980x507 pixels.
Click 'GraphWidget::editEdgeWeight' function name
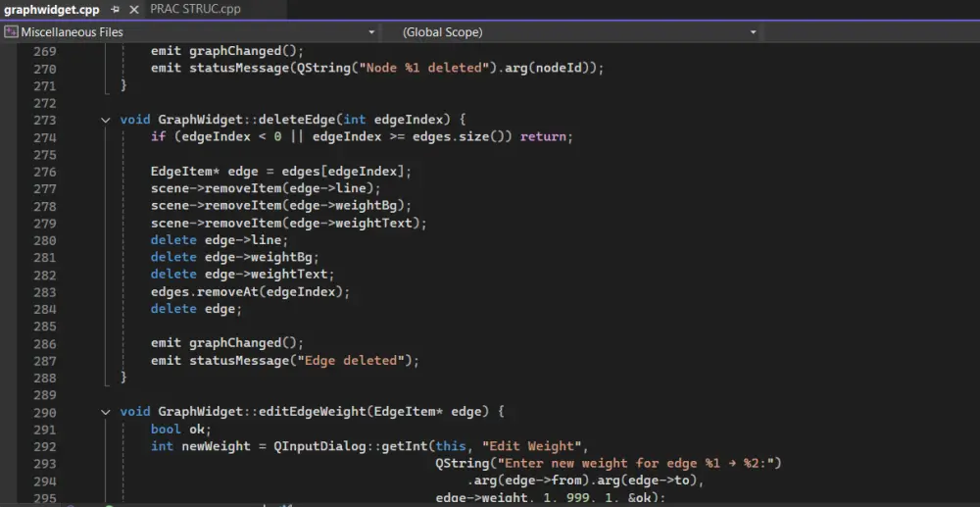tap(262, 412)
